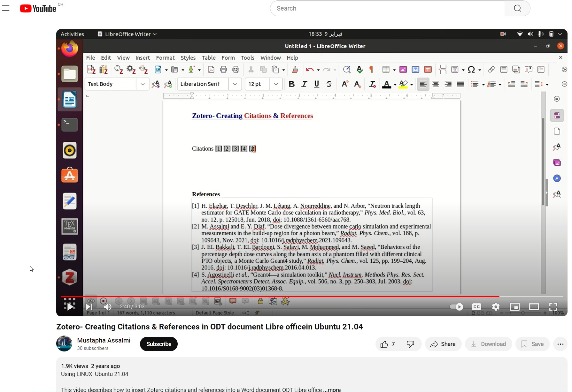572x392 pixels.
Task: Click into the YouTube search field
Action: tap(387, 8)
